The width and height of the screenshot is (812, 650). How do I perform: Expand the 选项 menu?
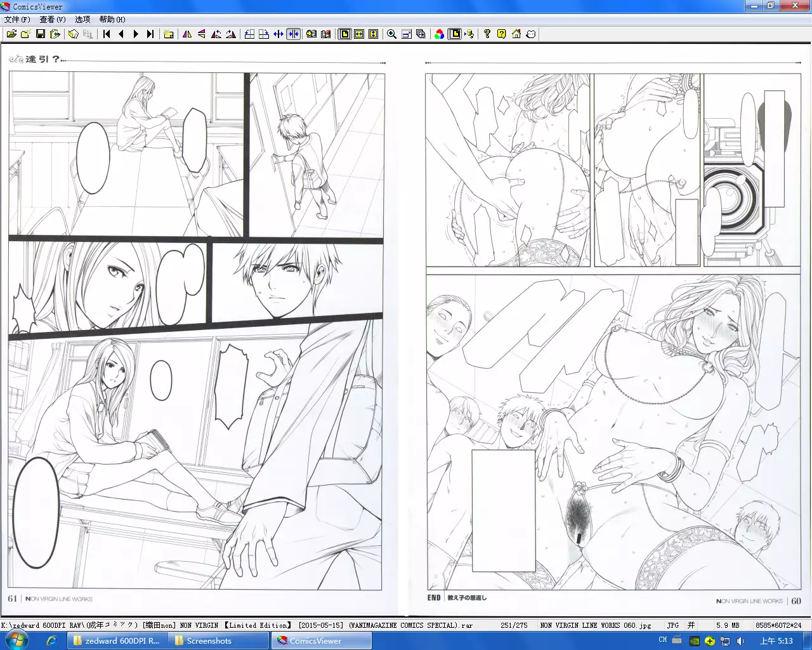point(82,20)
